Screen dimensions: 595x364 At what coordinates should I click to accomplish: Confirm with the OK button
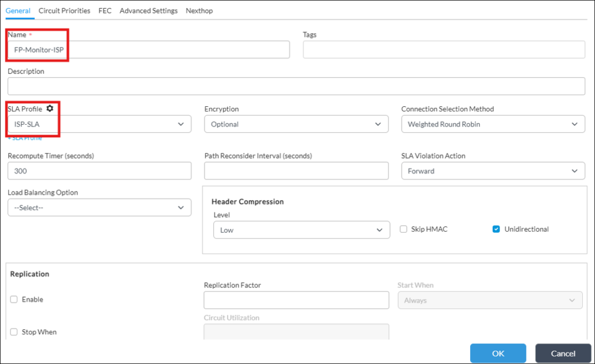pyautogui.click(x=498, y=354)
